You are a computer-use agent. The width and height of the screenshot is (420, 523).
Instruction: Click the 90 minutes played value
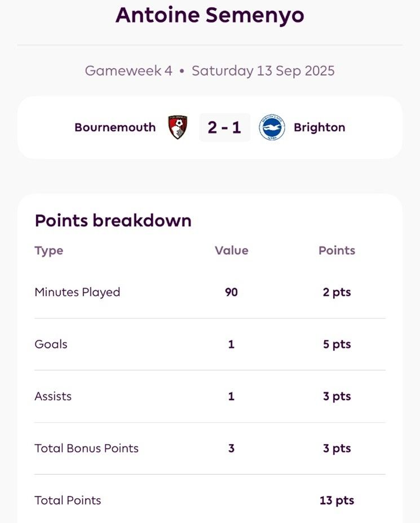(x=231, y=292)
